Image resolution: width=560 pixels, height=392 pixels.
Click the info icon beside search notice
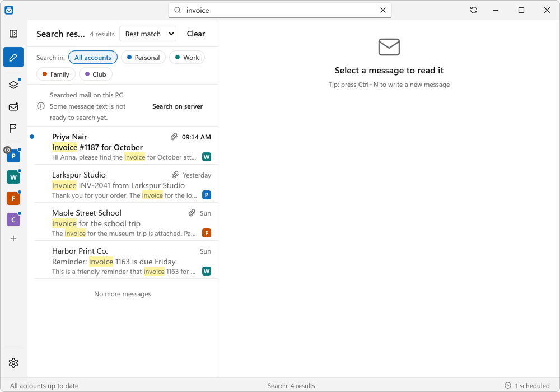coord(41,106)
